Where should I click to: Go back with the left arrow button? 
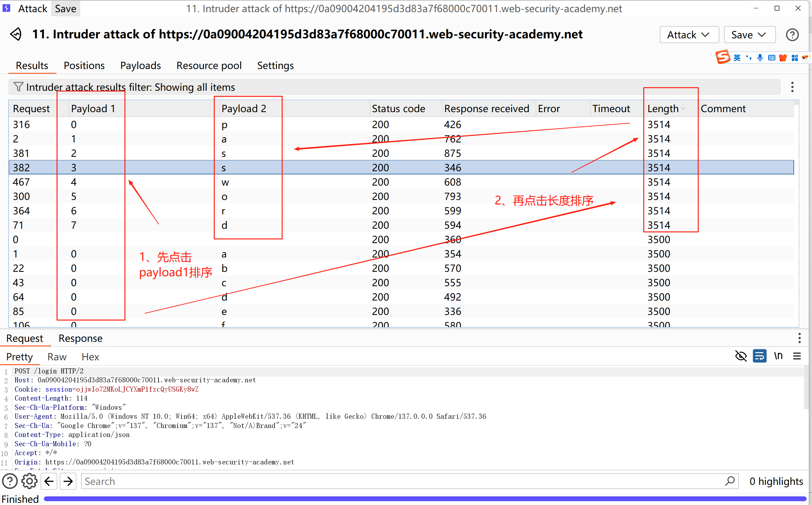click(x=49, y=481)
